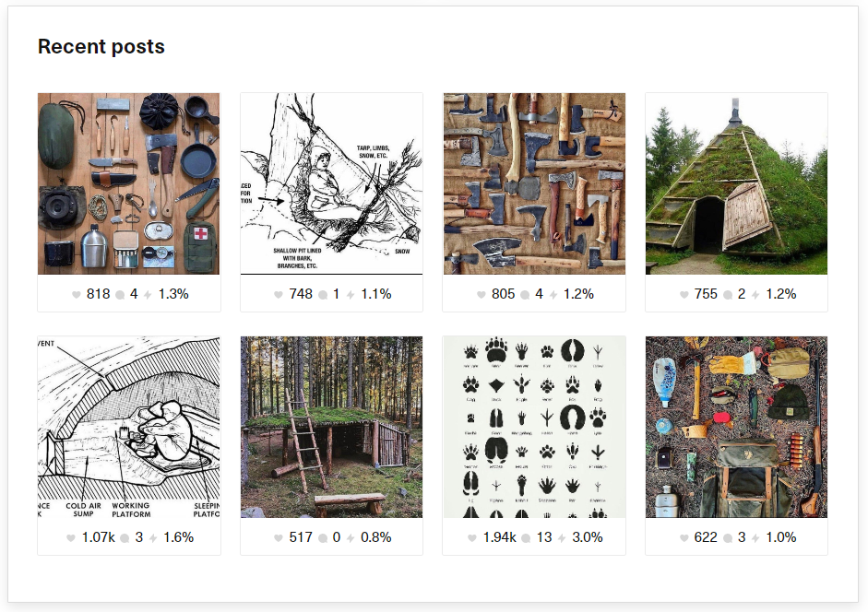Image resolution: width=868 pixels, height=612 pixels.
Task: Open the bushcraft gear flat-lay post thumbnail
Action: [128, 183]
